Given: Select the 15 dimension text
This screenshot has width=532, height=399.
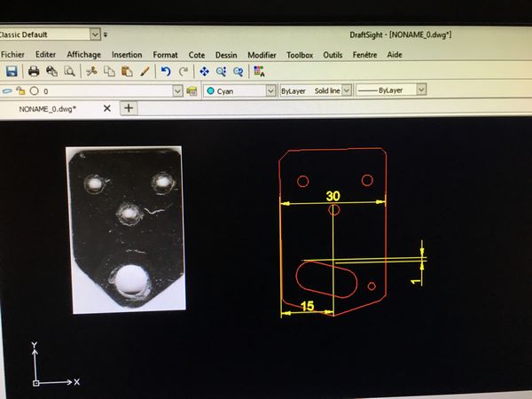Looking at the screenshot, I should tap(308, 306).
